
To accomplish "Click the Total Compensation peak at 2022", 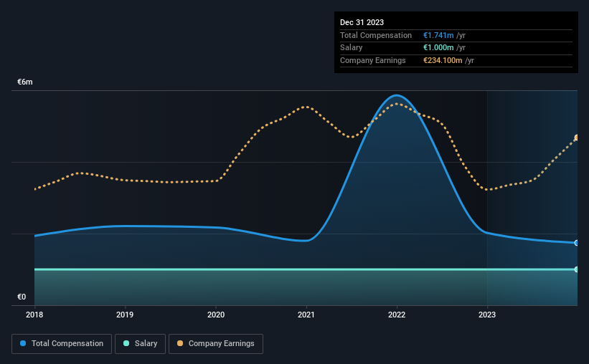I will coord(397,95).
